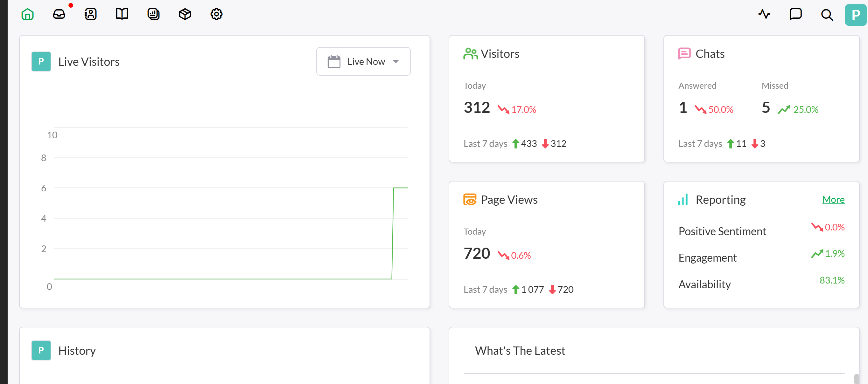The width and height of the screenshot is (868, 384).
Task: Click the History panel heading
Action: [77, 350]
